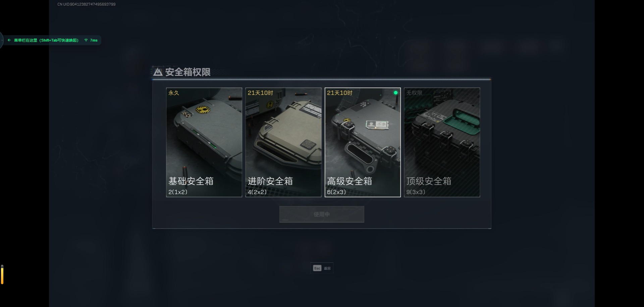
Task: Click the 返回 label next to Esc
Action: point(327,268)
